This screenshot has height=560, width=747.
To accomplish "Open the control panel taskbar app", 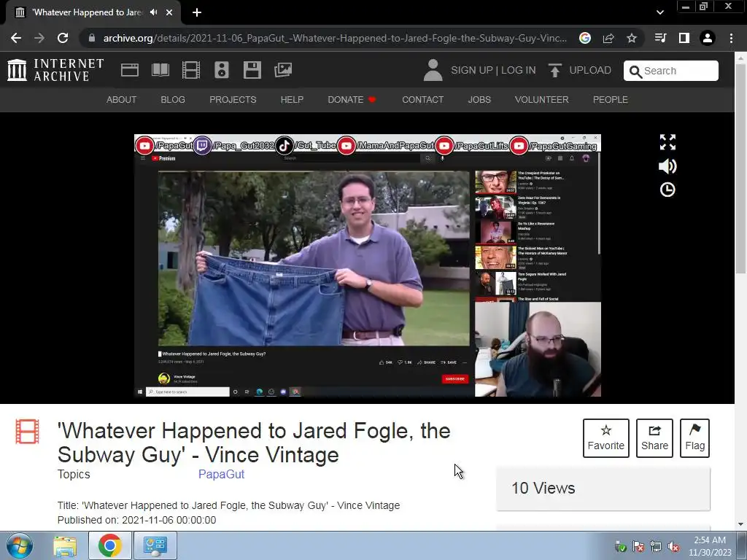I will (x=155, y=545).
